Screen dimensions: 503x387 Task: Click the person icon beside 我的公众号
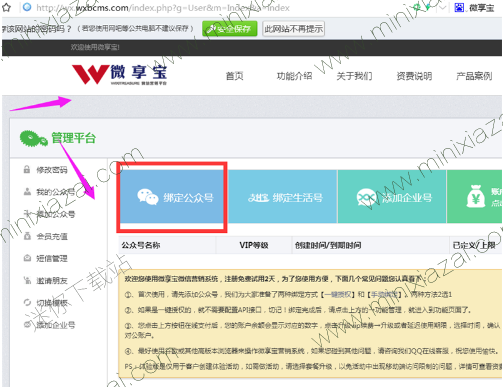tap(27, 192)
